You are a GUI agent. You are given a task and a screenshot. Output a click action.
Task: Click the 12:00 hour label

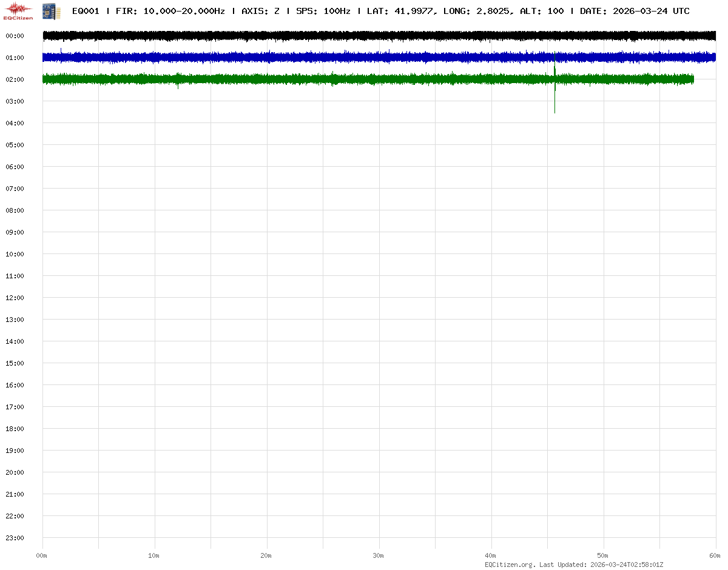[14, 298]
